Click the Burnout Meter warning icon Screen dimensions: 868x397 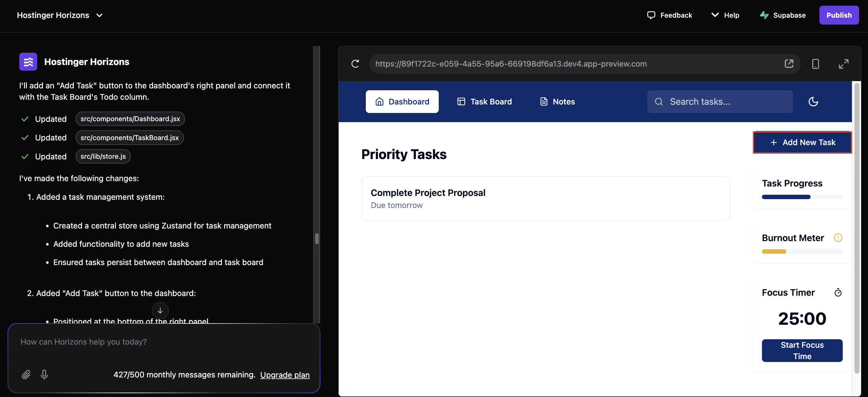click(x=838, y=238)
